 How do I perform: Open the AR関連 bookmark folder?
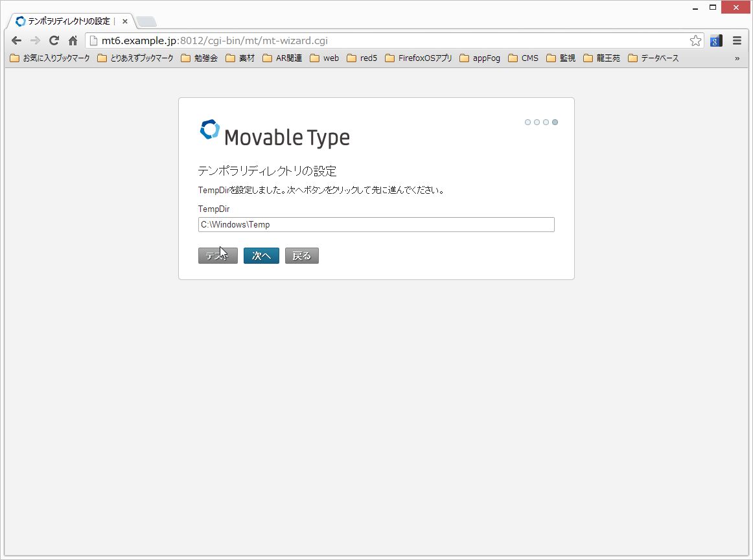(x=283, y=58)
